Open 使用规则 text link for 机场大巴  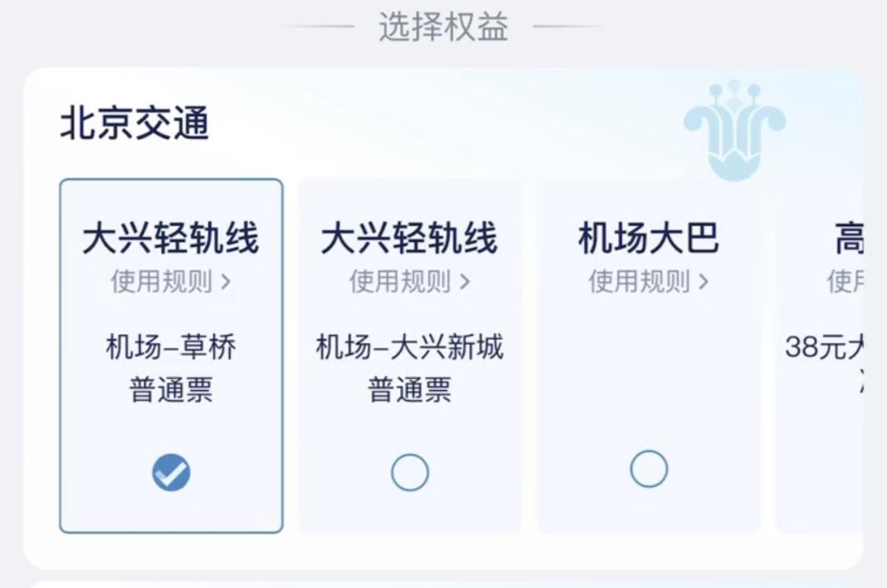point(639,282)
